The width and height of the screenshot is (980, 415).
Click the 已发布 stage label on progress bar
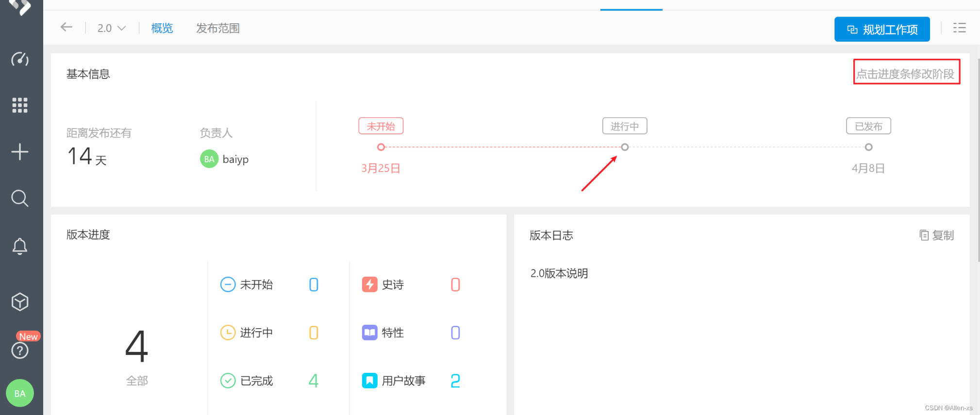click(x=868, y=126)
